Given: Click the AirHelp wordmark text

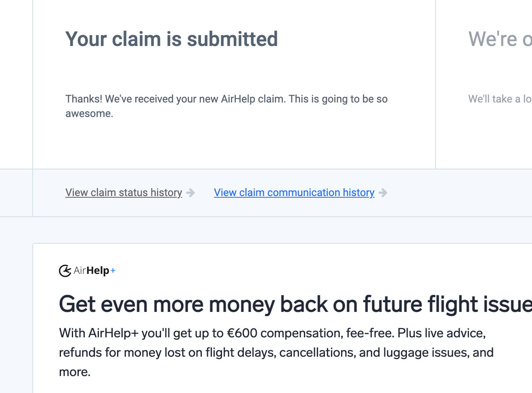Looking at the screenshot, I should coord(92,271).
